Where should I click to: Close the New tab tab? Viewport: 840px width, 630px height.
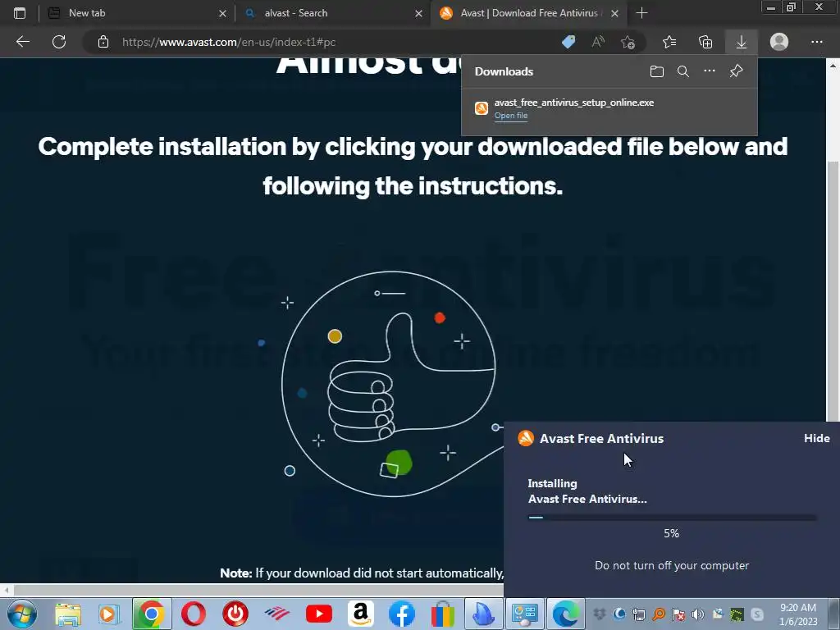(x=222, y=13)
